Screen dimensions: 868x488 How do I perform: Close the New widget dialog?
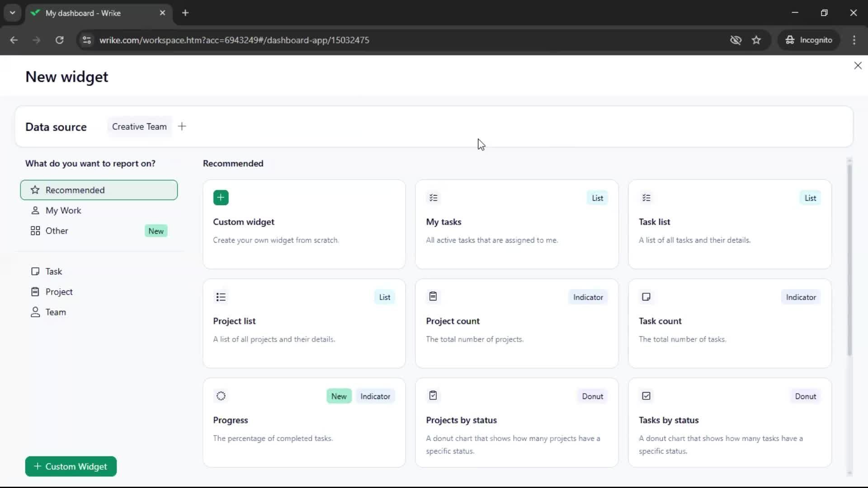point(858,66)
